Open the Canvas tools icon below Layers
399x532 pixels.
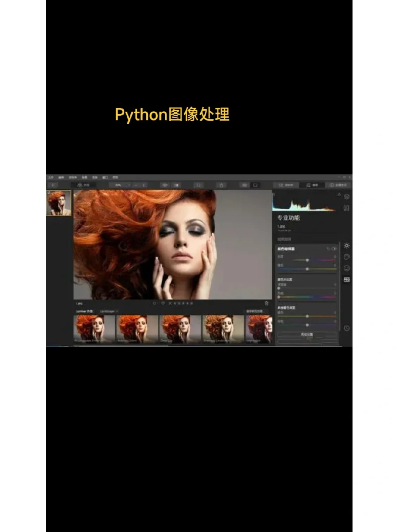pyautogui.click(x=347, y=208)
